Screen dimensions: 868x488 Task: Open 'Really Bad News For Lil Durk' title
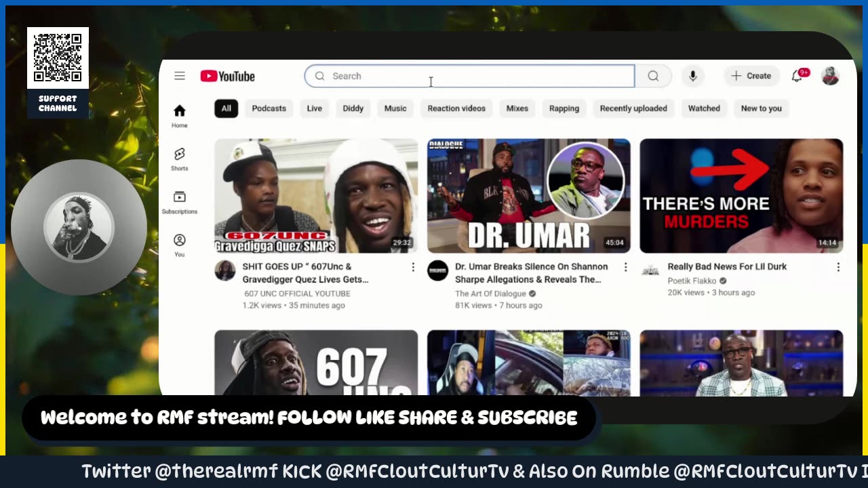point(727,267)
